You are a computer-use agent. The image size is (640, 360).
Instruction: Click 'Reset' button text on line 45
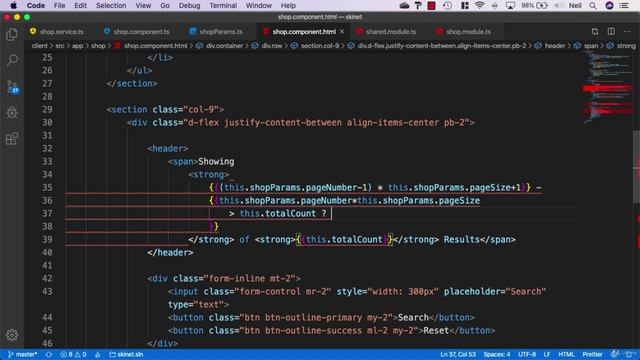[x=436, y=331]
